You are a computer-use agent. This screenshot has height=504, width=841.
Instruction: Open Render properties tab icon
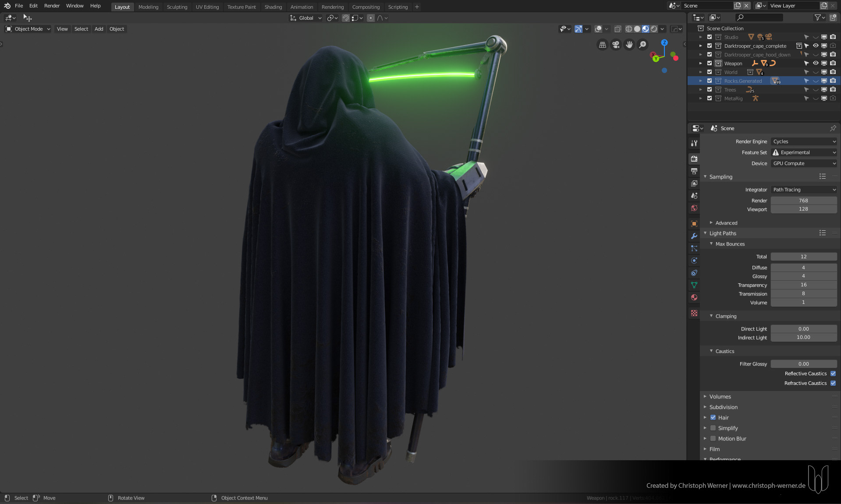tap(694, 159)
